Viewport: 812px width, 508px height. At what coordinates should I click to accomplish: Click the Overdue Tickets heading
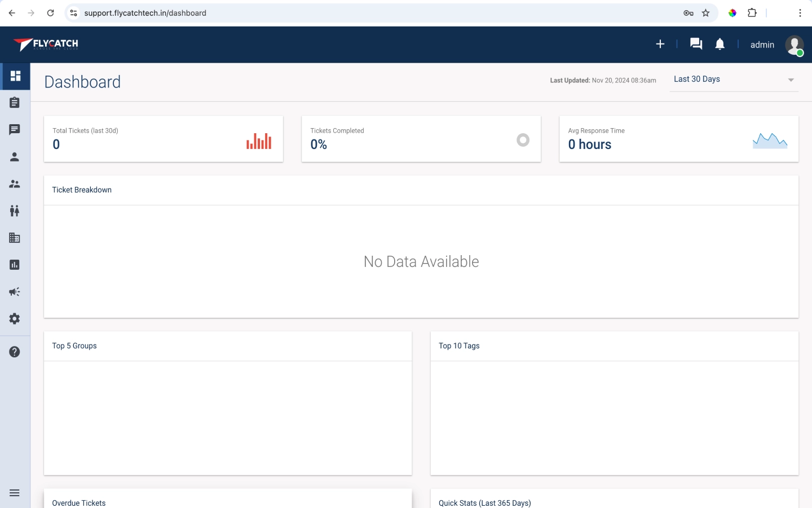79,503
